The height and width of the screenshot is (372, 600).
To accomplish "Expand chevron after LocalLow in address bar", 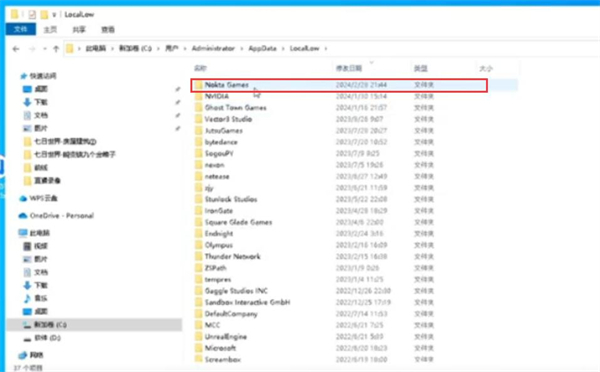I will coord(326,49).
